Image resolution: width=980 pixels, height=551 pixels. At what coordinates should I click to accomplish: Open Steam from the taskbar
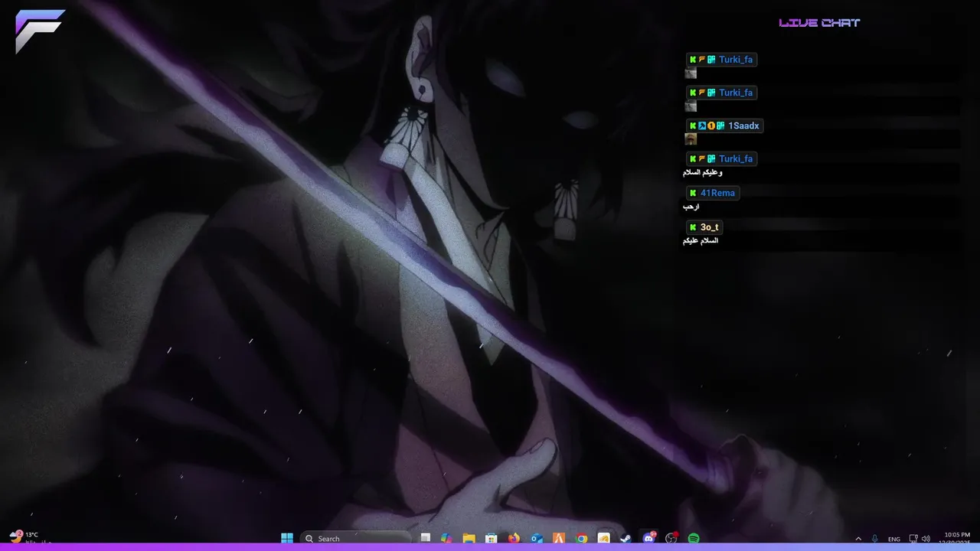coord(626,538)
